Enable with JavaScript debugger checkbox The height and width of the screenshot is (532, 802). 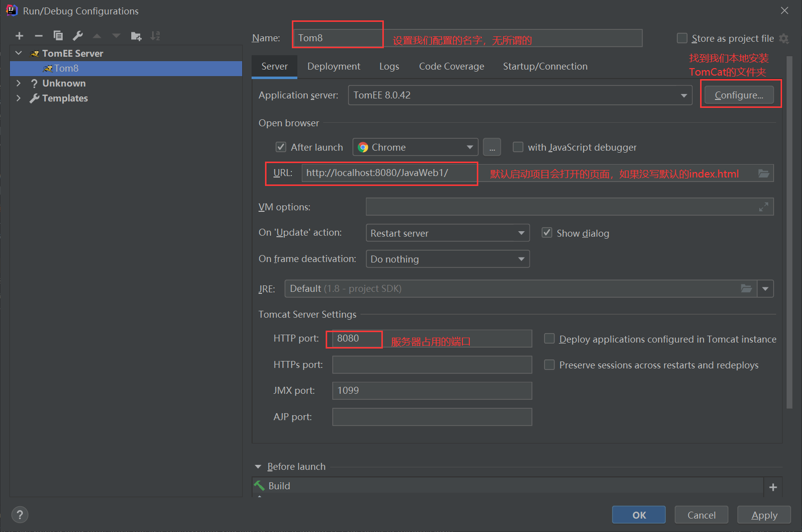coord(518,147)
